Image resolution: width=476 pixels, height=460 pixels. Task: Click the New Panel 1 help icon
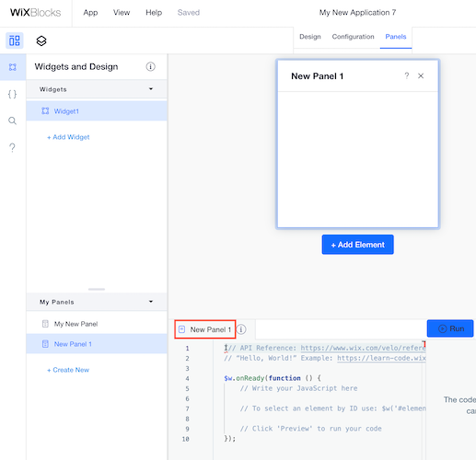(x=407, y=75)
